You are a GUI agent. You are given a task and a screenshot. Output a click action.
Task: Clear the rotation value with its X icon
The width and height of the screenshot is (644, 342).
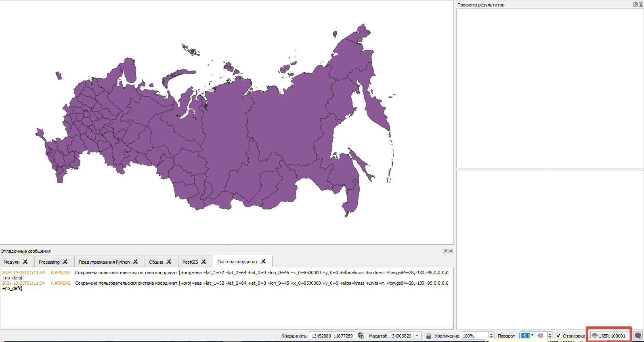click(x=540, y=336)
